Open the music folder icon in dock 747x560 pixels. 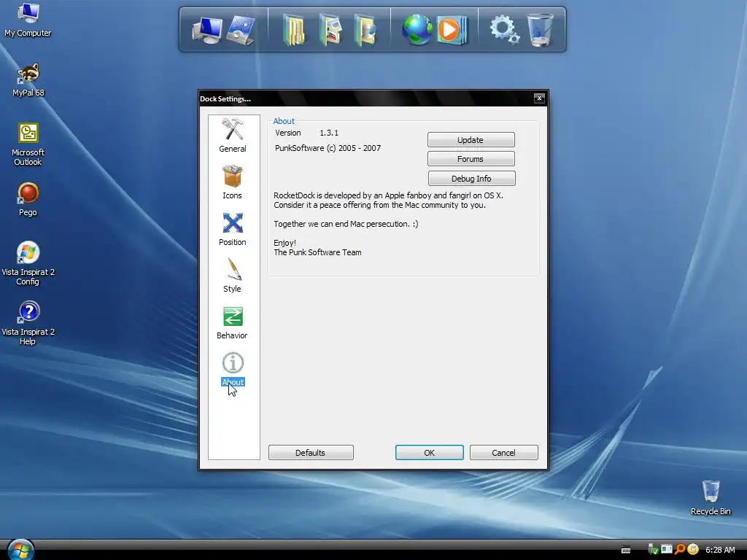coord(365,31)
